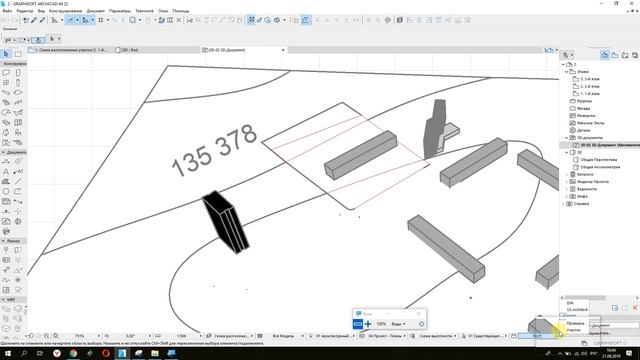640x360 pixels.
Task: Open File Explorer from the Windows taskbar
Action: tap(155, 353)
